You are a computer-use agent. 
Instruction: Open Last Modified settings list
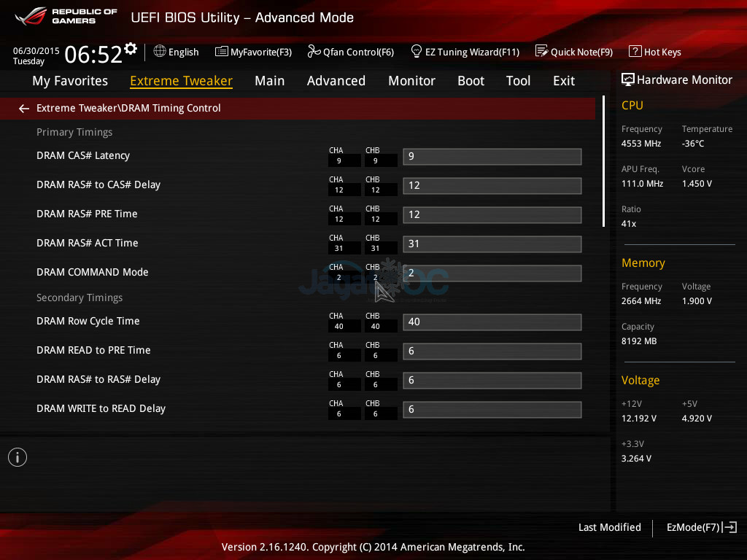(609, 527)
